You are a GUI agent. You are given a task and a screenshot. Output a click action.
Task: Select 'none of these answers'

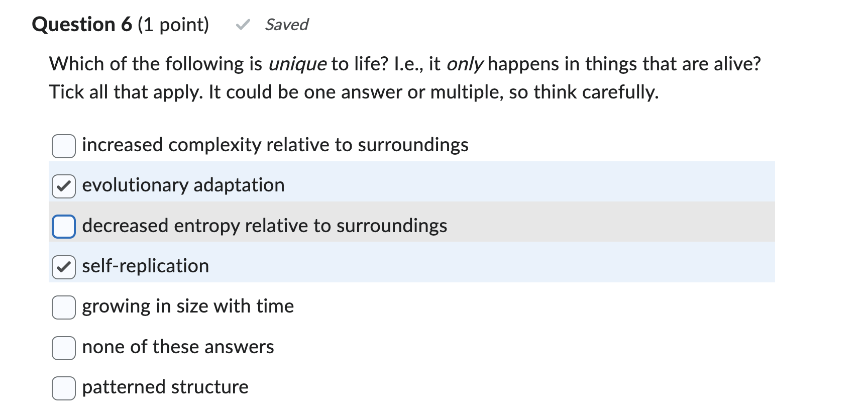point(63,348)
